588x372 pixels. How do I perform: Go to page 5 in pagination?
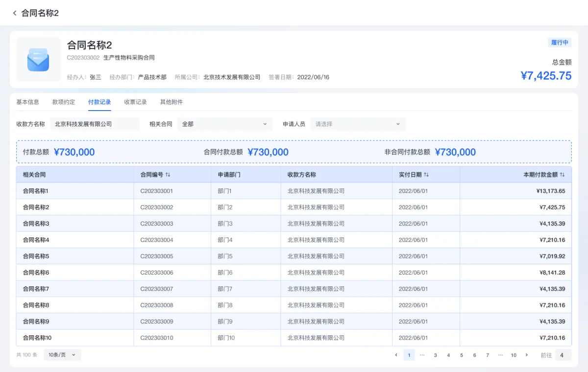(462, 355)
